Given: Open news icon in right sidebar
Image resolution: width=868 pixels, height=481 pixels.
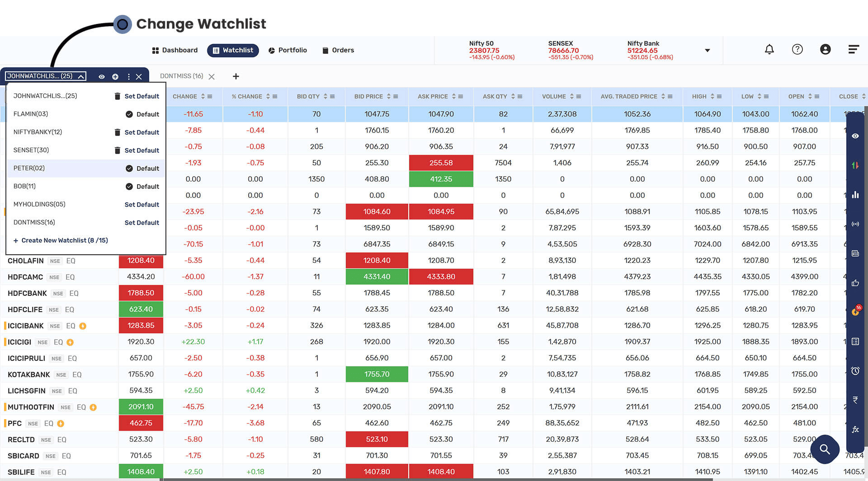Looking at the screenshot, I should 855,253.
